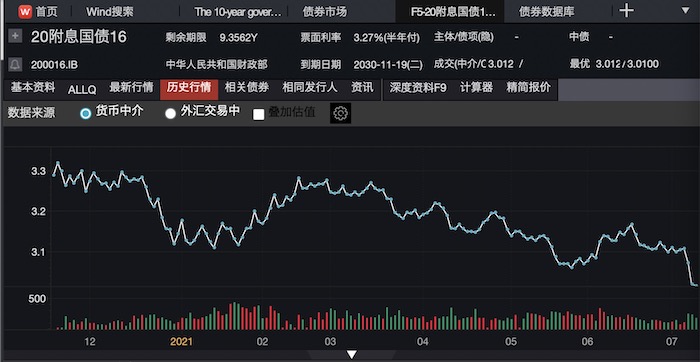Click the Wind logo home icon
Viewport: 700px width, 362px height.
(25, 11)
